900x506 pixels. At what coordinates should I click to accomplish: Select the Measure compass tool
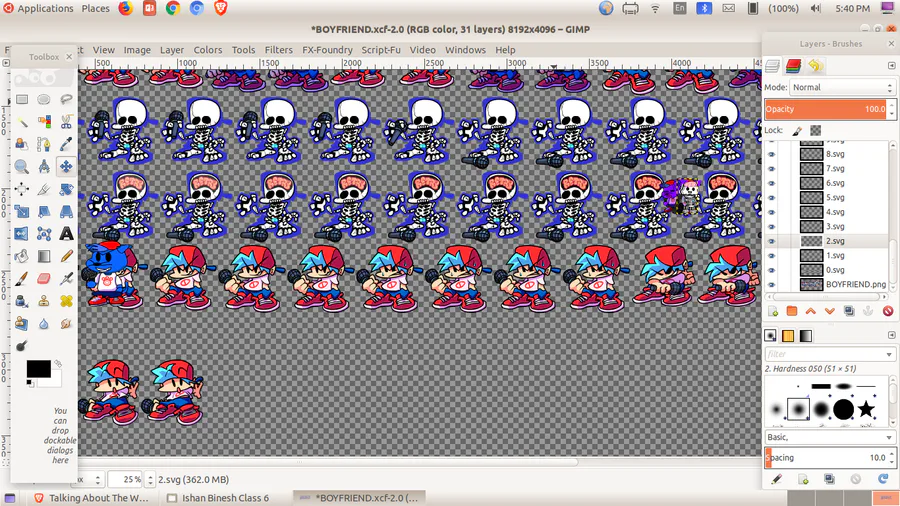(x=44, y=166)
